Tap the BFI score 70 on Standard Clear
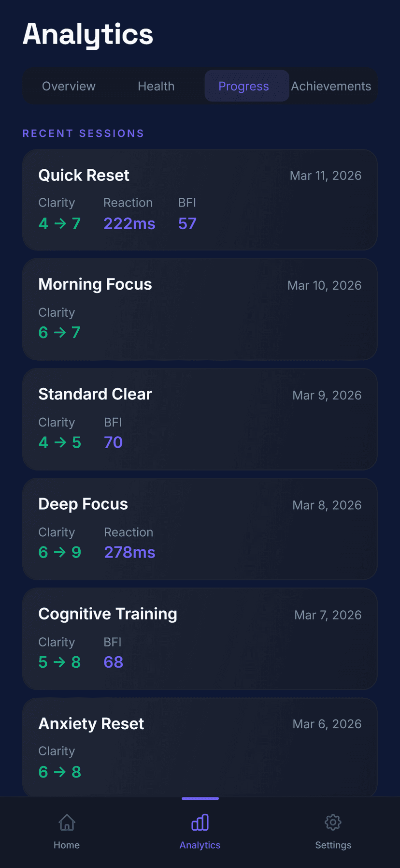The height and width of the screenshot is (868, 400). pyautogui.click(x=113, y=442)
